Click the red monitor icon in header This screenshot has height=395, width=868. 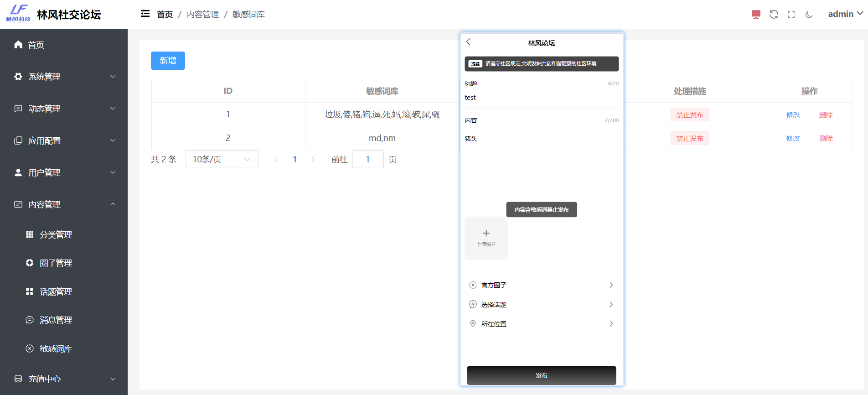pyautogui.click(x=756, y=14)
